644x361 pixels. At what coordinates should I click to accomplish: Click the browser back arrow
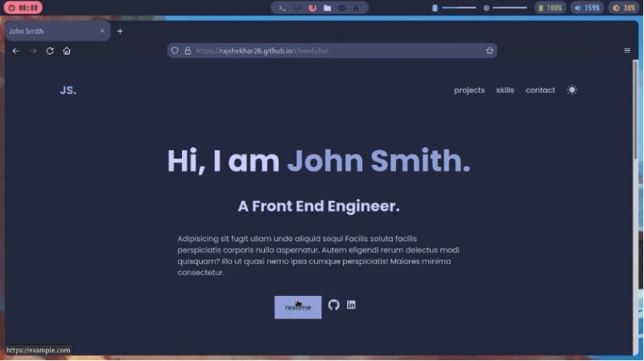pyautogui.click(x=15, y=51)
